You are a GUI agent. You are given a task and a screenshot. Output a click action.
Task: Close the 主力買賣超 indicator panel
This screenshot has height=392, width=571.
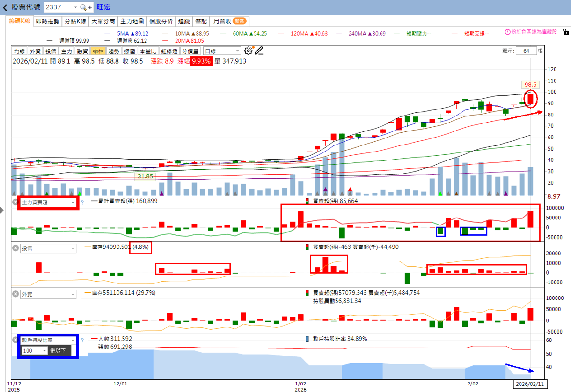15,203
